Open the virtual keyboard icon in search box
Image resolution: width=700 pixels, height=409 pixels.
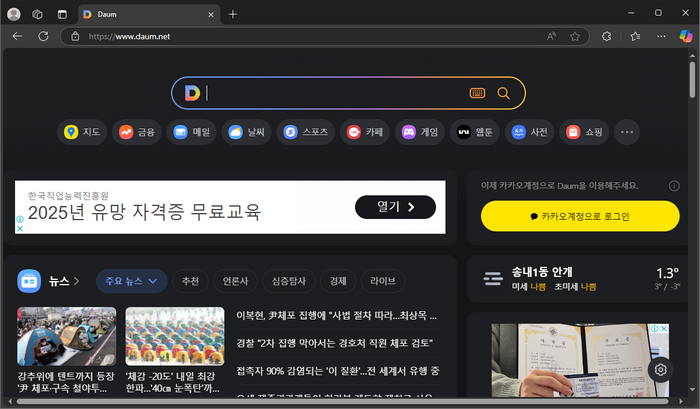click(477, 93)
